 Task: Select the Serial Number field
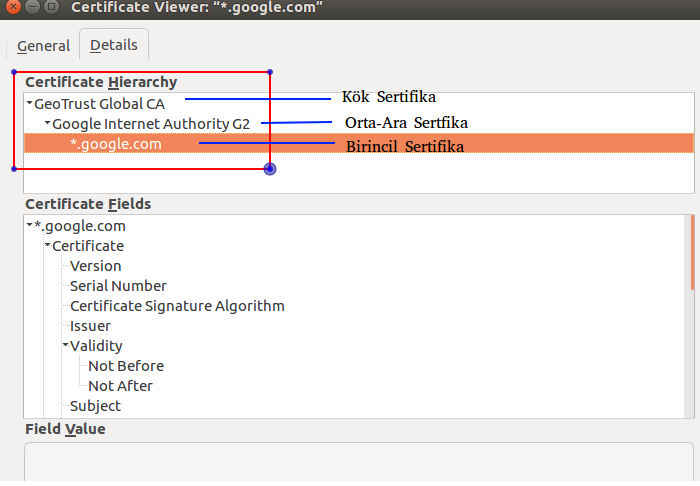(118, 286)
